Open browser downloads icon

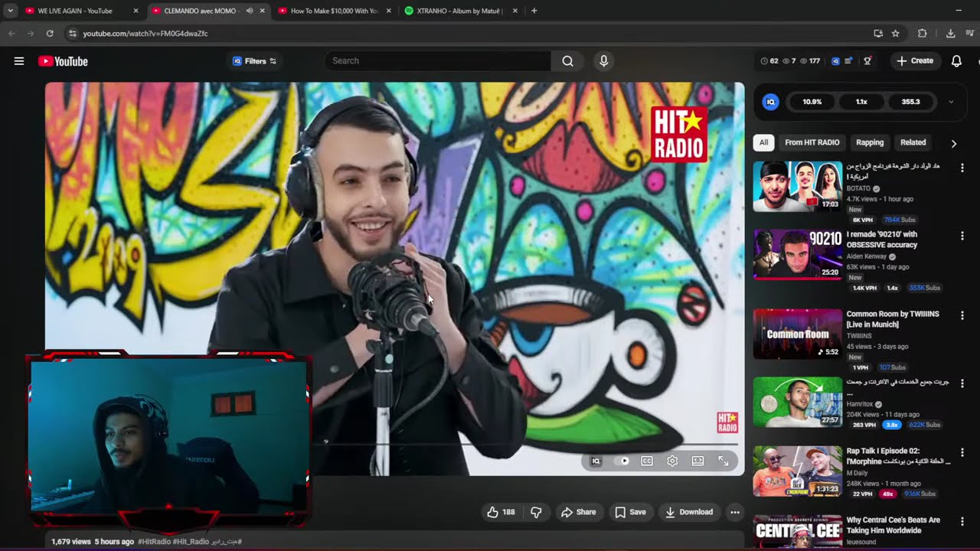tap(950, 34)
